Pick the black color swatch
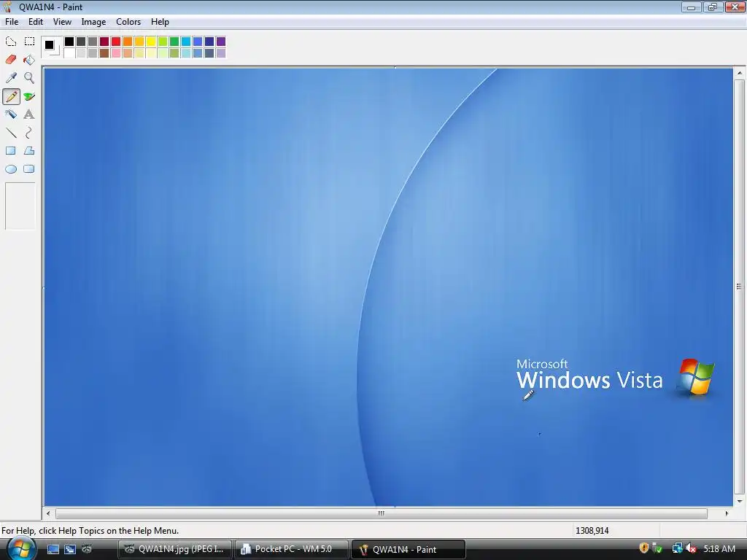The width and height of the screenshot is (747, 560). pyautogui.click(x=69, y=42)
